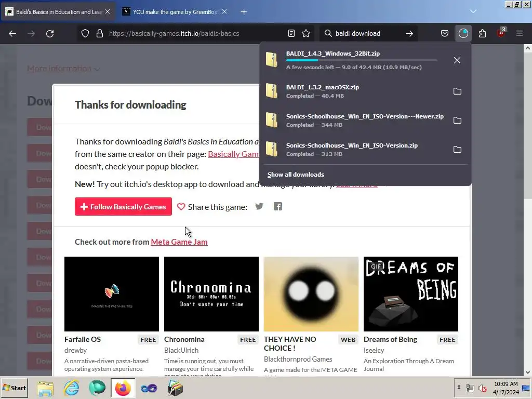Screen dimensions: 532x399
Task: Click the baldi download search field
Action: [x=368, y=34]
